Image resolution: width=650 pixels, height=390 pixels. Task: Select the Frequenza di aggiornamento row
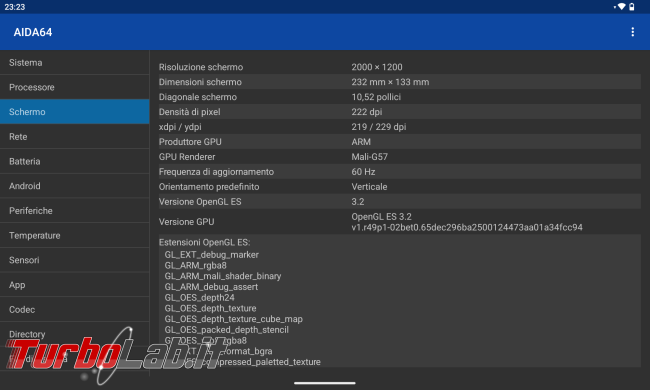tap(400, 171)
